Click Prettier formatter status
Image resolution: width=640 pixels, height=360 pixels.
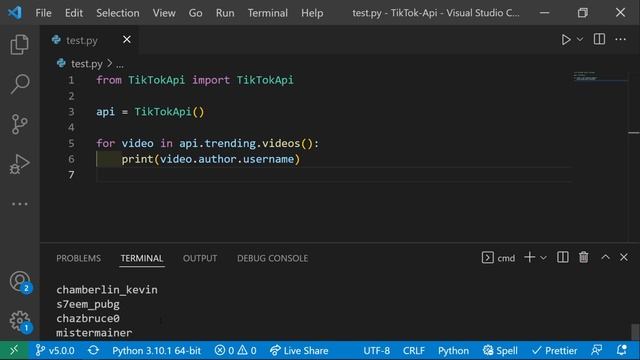click(x=554, y=351)
